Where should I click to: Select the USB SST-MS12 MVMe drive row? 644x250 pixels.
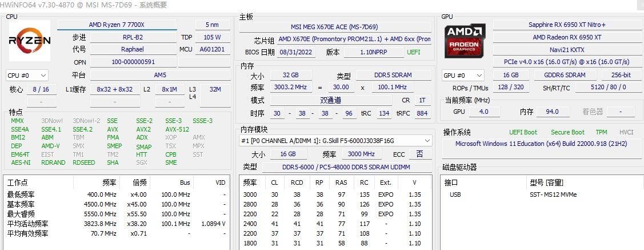pos(540,195)
